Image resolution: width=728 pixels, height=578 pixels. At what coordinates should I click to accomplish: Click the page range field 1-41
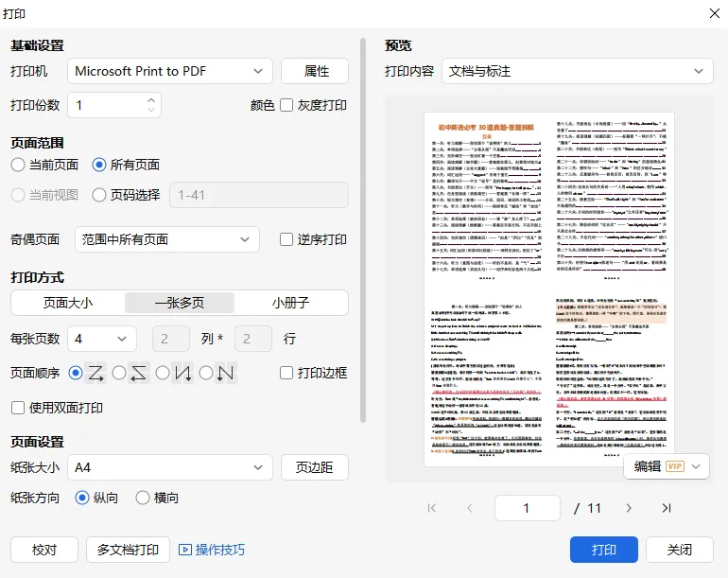(259, 195)
